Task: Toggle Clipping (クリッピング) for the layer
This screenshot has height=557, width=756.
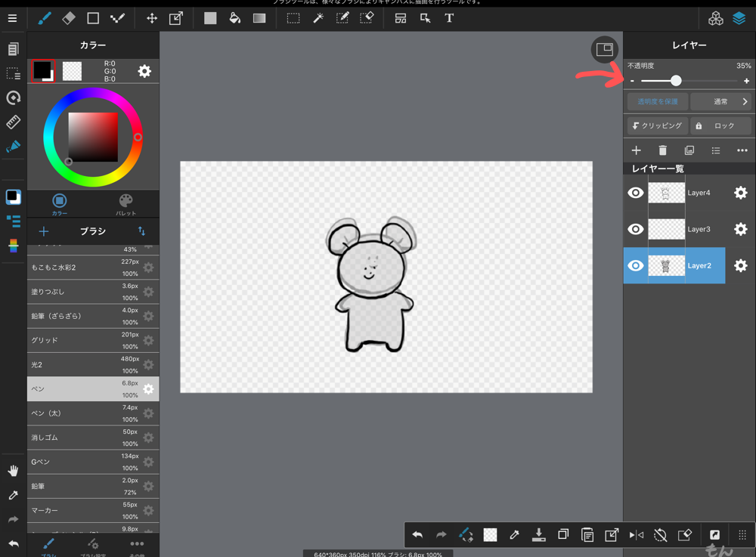Action: [x=657, y=125]
